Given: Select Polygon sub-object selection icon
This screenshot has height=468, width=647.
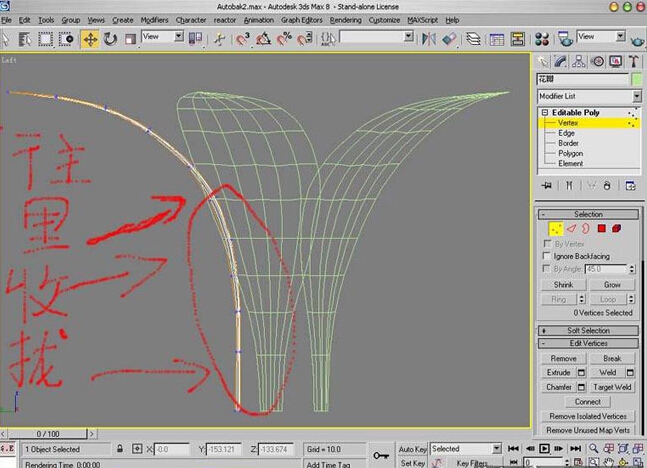Looking at the screenshot, I should coord(602,229).
